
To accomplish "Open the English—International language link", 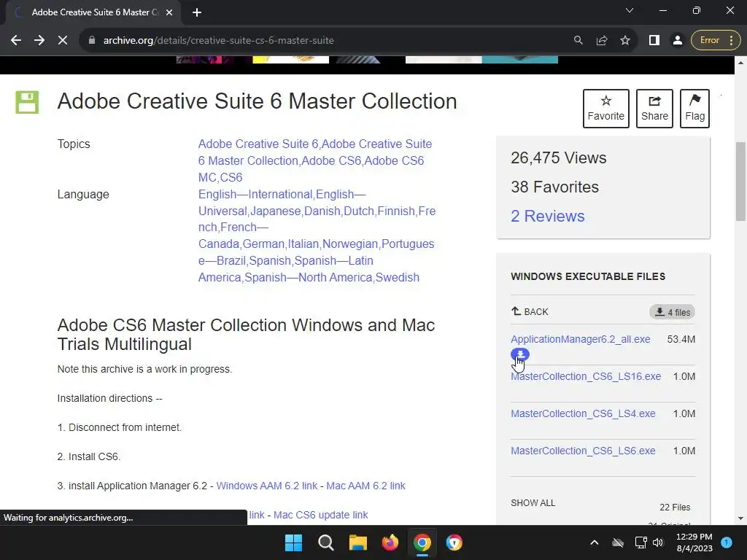I will (x=255, y=194).
